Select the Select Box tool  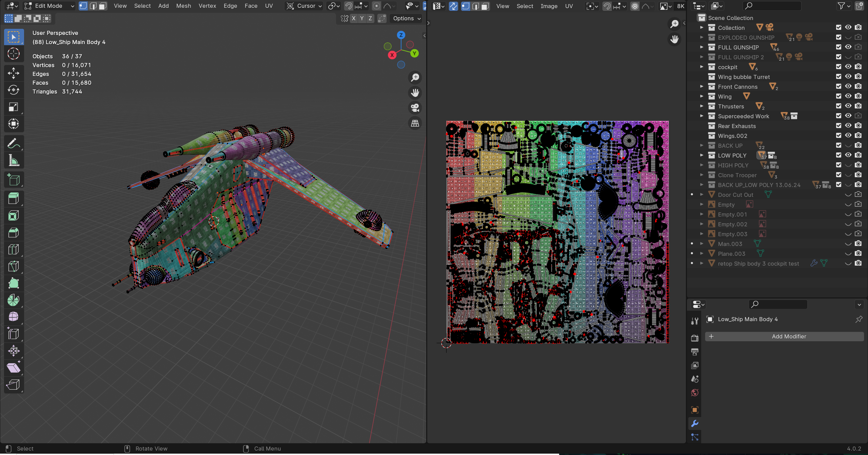tap(14, 37)
